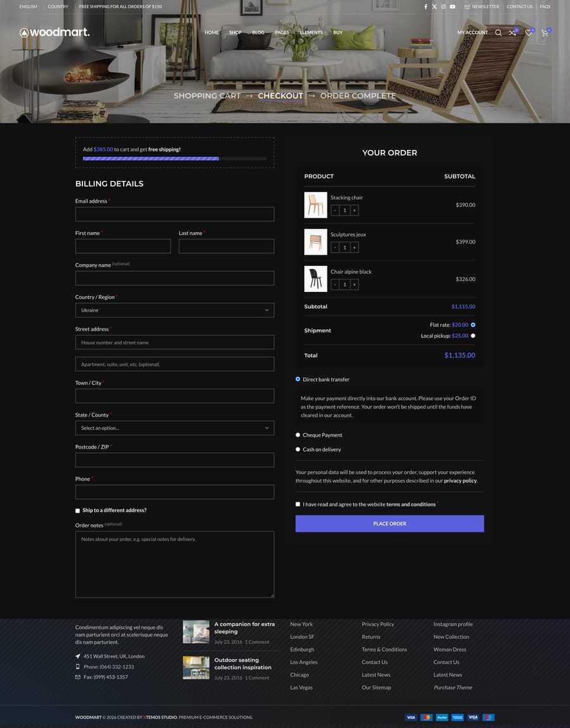Open the shopping cart icon
570x728 pixels.
545,32
